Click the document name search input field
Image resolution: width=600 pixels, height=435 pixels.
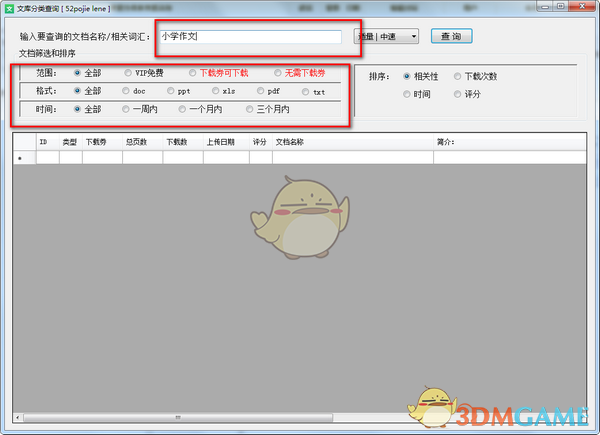pyautogui.click(x=251, y=37)
